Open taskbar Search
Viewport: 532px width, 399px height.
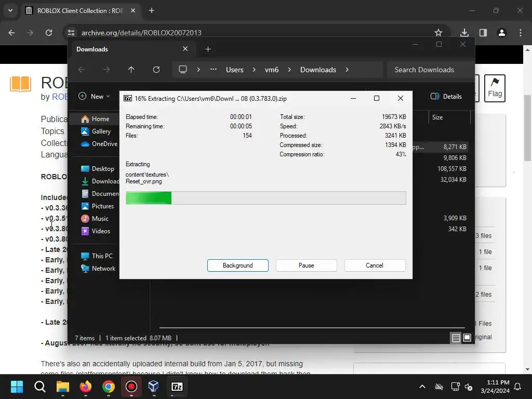tap(39, 387)
